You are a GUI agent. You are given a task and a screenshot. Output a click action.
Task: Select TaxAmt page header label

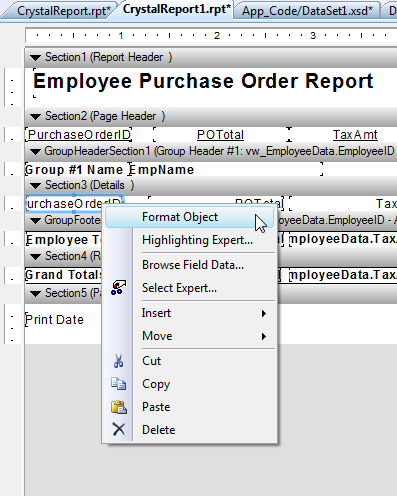[x=355, y=135]
